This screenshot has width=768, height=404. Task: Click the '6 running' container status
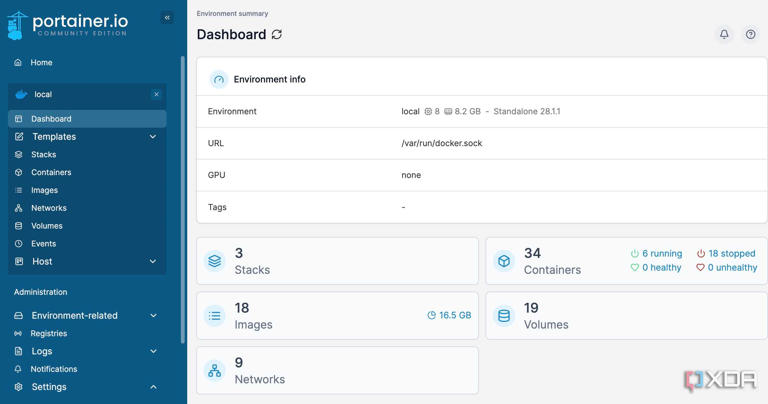coord(656,254)
